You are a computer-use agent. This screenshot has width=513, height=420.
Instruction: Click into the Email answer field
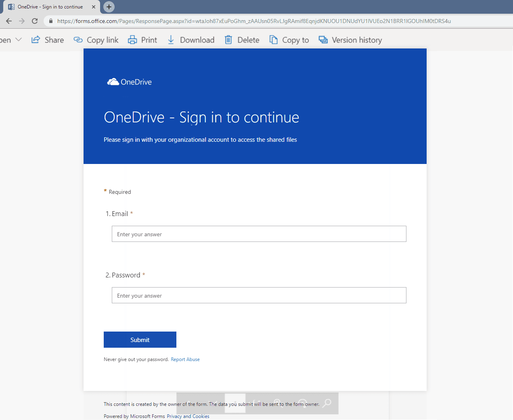pyautogui.click(x=259, y=234)
